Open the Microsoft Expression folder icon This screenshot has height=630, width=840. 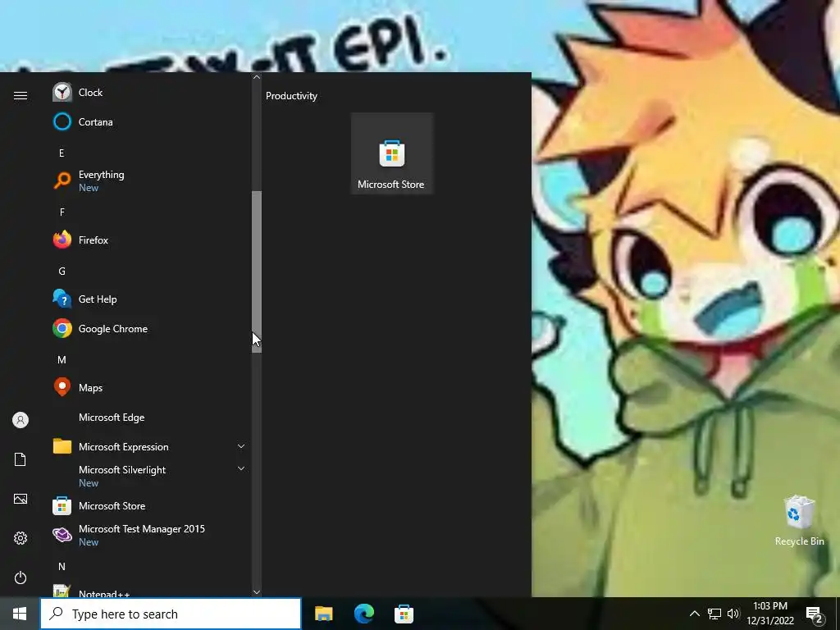click(x=62, y=445)
